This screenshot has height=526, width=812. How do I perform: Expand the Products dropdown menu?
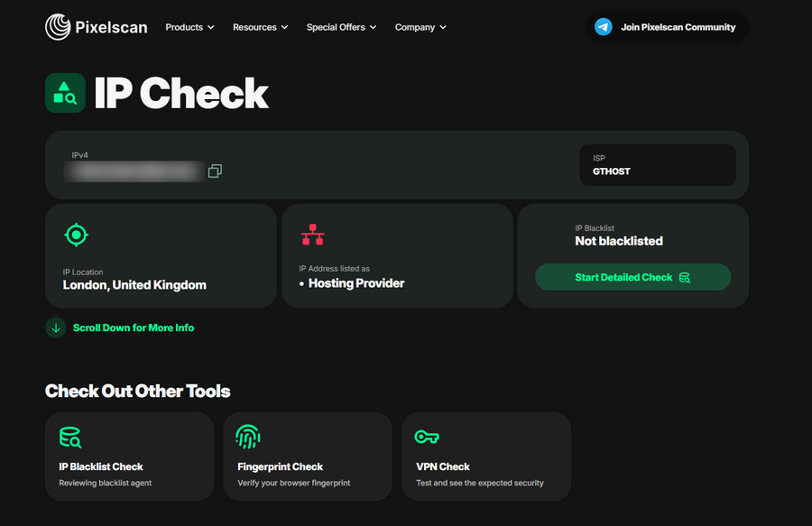click(x=189, y=27)
